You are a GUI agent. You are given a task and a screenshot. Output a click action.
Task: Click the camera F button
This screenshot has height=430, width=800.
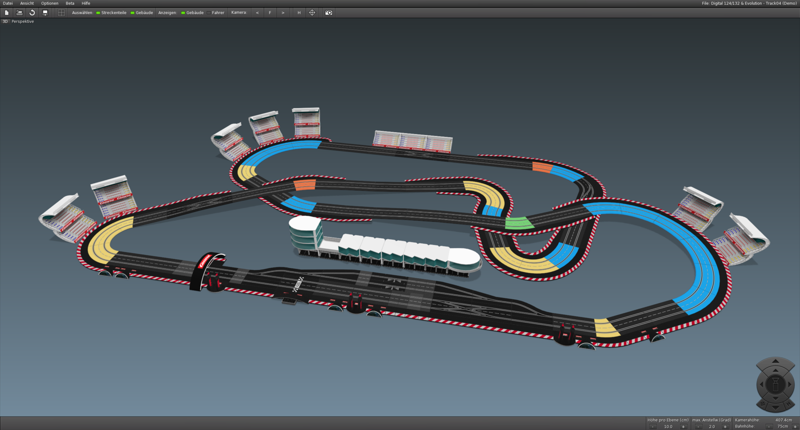coord(270,13)
